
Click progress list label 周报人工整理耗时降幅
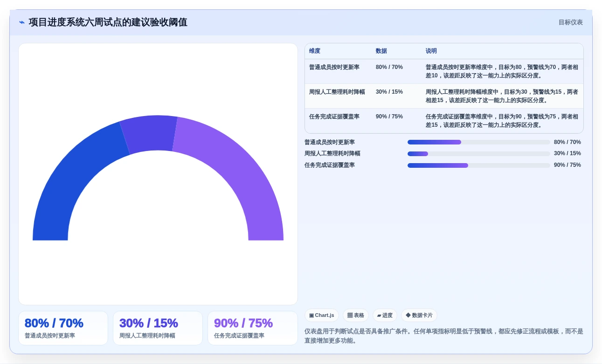click(332, 153)
